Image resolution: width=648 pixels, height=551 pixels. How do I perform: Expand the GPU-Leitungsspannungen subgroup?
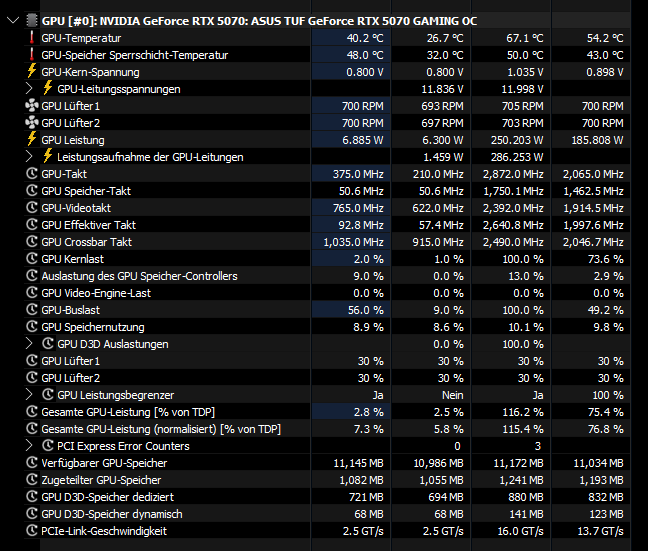click(29, 89)
